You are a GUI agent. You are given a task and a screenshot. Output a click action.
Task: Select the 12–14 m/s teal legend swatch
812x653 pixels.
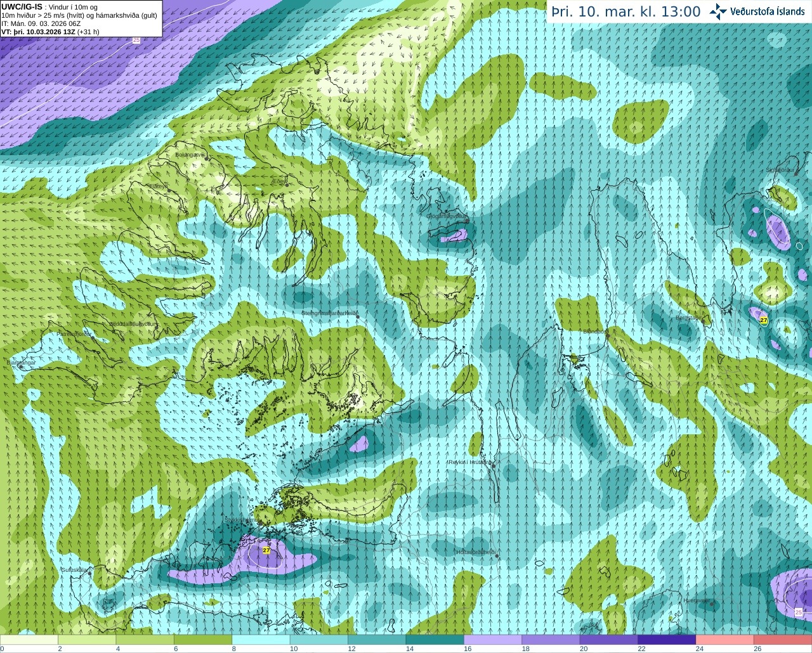click(377, 640)
